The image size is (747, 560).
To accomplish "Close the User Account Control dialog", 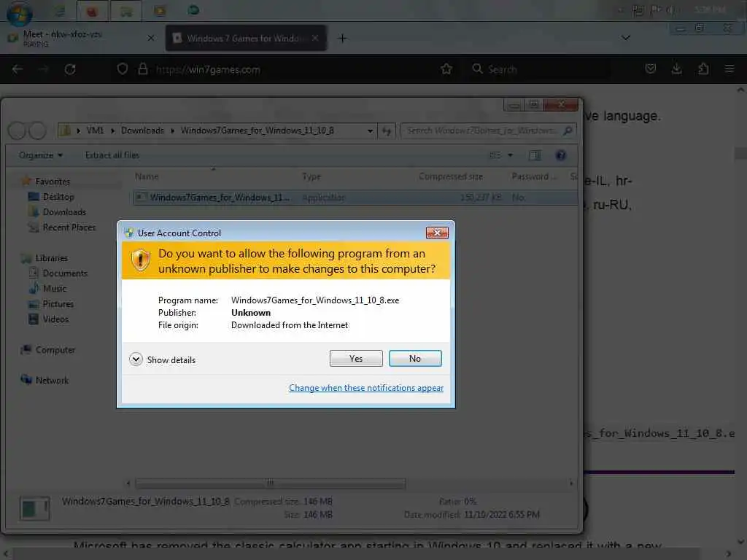I will click(437, 233).
